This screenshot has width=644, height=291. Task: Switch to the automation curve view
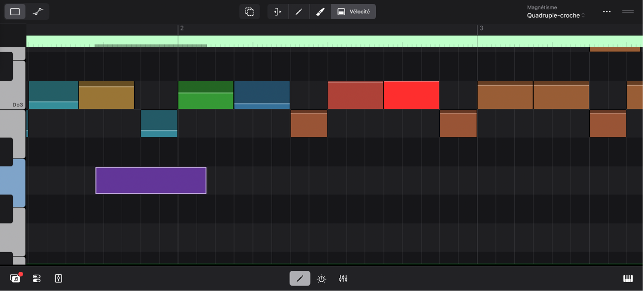(x=38, y=12)
